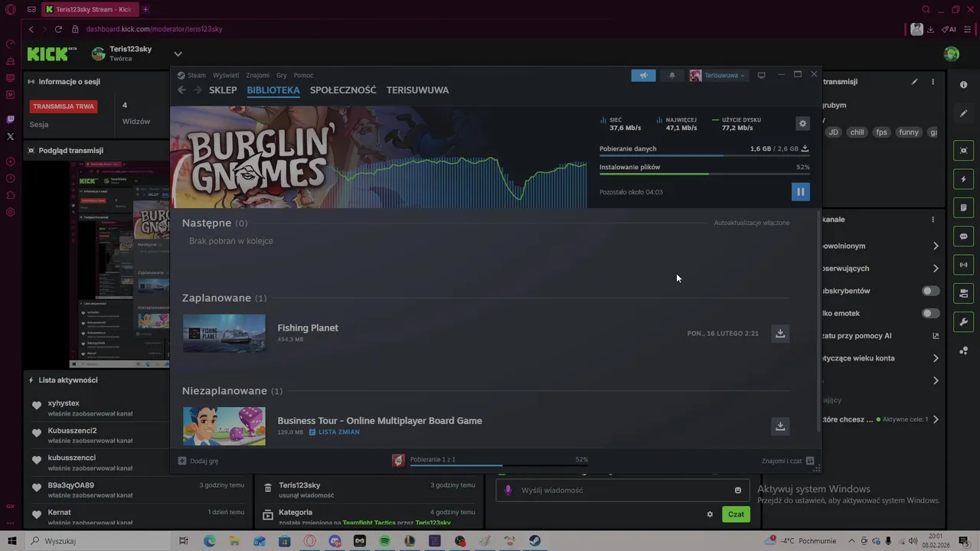Click Pobieranie danych progress bar
Image resolution: width=980 pixels, height=551 pixels.
pos(704,155)
